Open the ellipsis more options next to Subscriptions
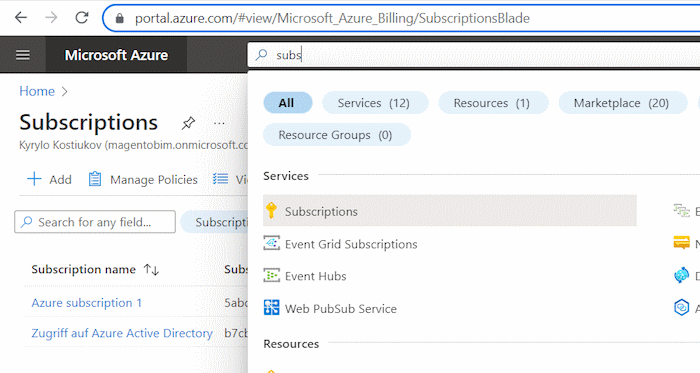 coord(219,123)
